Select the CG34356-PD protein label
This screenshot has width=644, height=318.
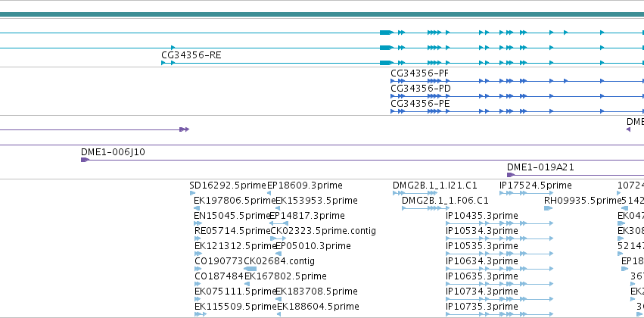[x=421, y=89]
